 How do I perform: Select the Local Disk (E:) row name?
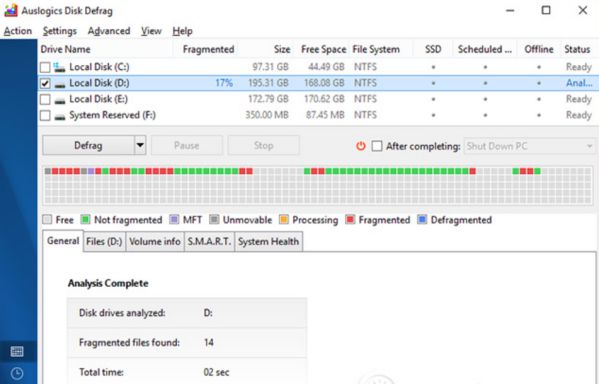(99, 99)
